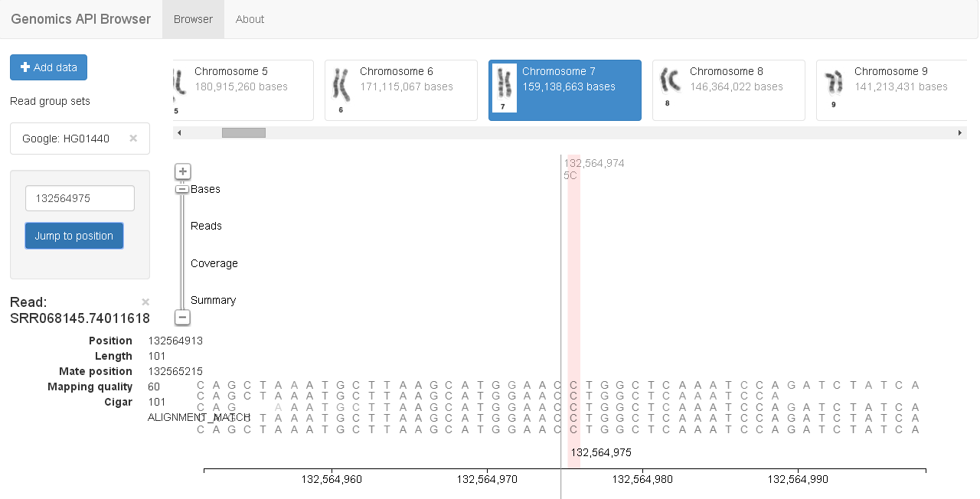Click the minus handle beside Bases

[182, 189]
